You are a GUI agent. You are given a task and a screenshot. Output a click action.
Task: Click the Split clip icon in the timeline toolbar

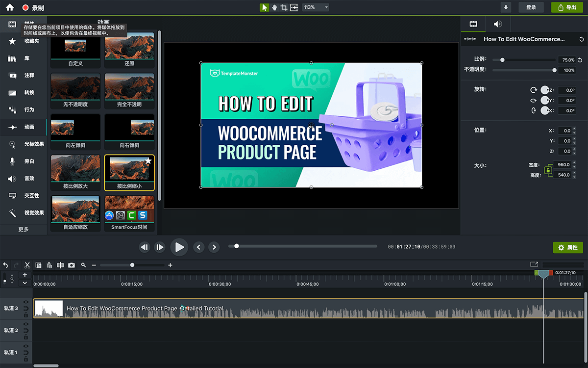click(x=60, y=265)
